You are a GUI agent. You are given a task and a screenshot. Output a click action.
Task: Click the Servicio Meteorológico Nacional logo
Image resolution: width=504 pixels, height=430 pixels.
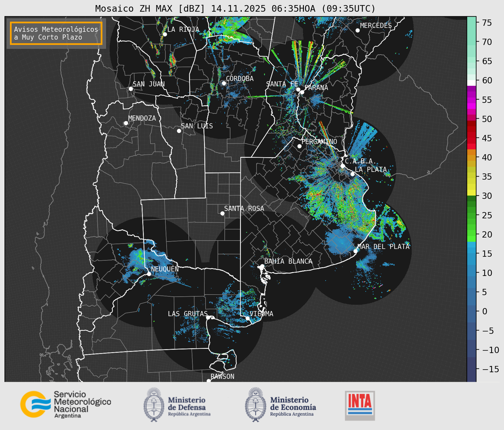pos(65,404)
